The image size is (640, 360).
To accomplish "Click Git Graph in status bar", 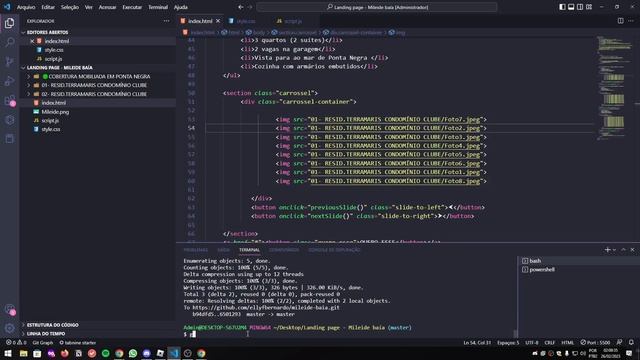I will pyautogui.click(x=43, y=342).
